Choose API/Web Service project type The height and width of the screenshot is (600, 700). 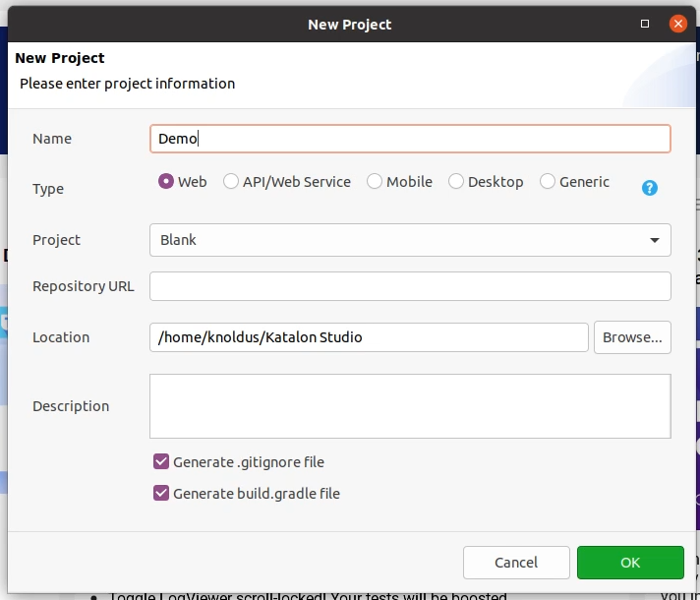[231, 182]
